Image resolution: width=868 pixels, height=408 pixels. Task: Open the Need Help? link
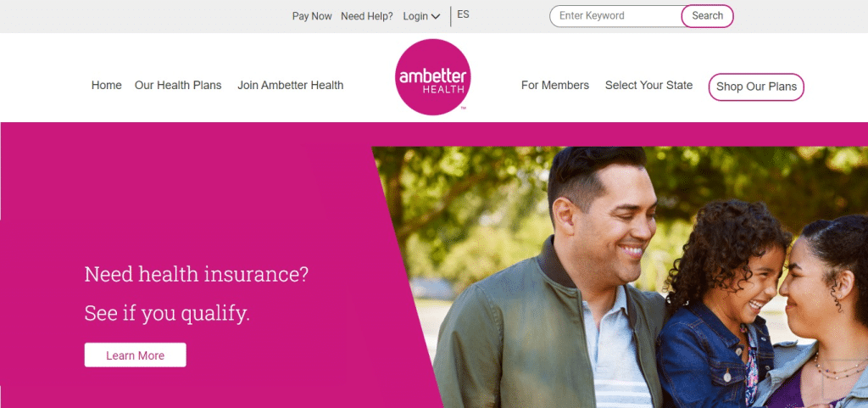(x=367, y=16)
